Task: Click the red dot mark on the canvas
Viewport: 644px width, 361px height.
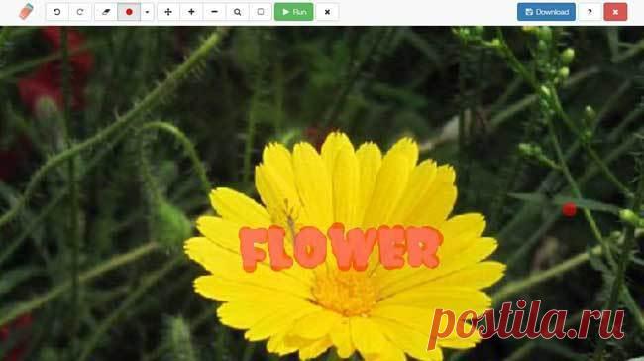Action: pos(569,209)
